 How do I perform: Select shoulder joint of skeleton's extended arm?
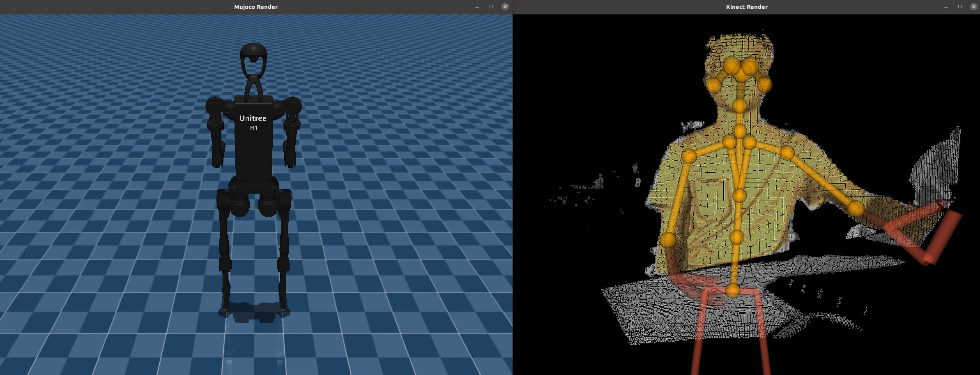click(x=787, y=153)
